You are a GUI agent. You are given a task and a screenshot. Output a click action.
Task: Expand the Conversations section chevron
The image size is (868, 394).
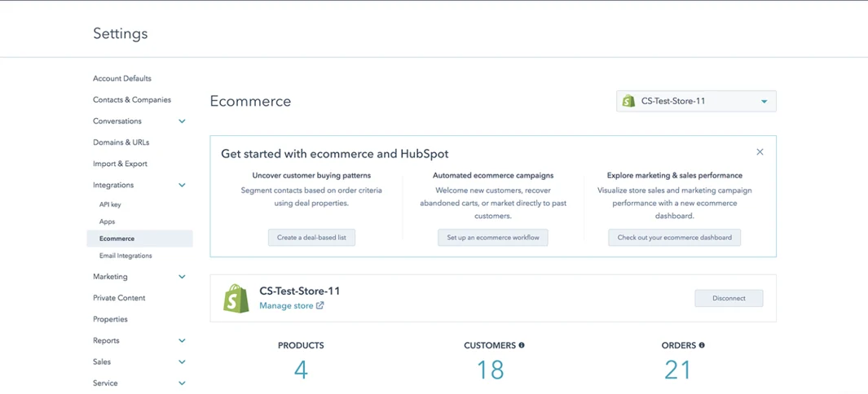(182, 121)
